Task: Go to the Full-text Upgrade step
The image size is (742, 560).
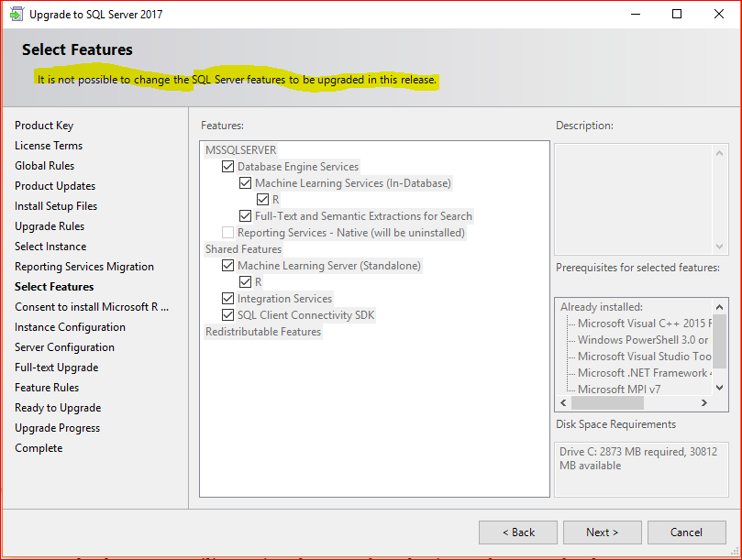Action: [56, 368]
